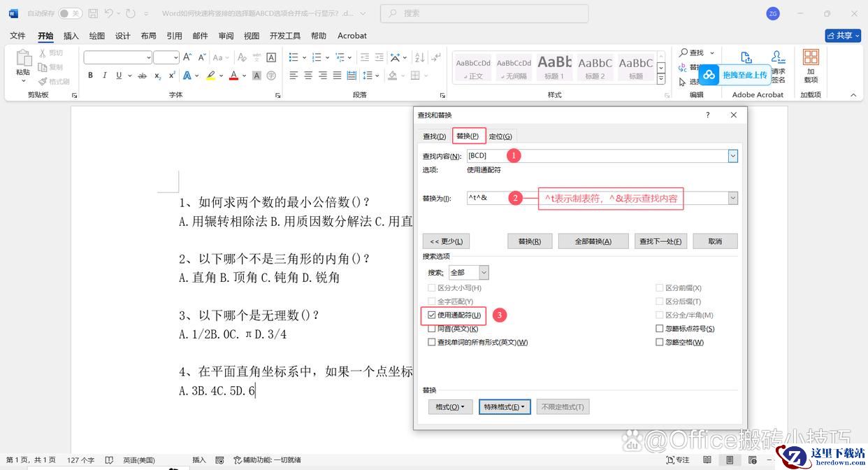Click the bullet list icon
Screen dimensions: 868x470
[x=294, y=57]
